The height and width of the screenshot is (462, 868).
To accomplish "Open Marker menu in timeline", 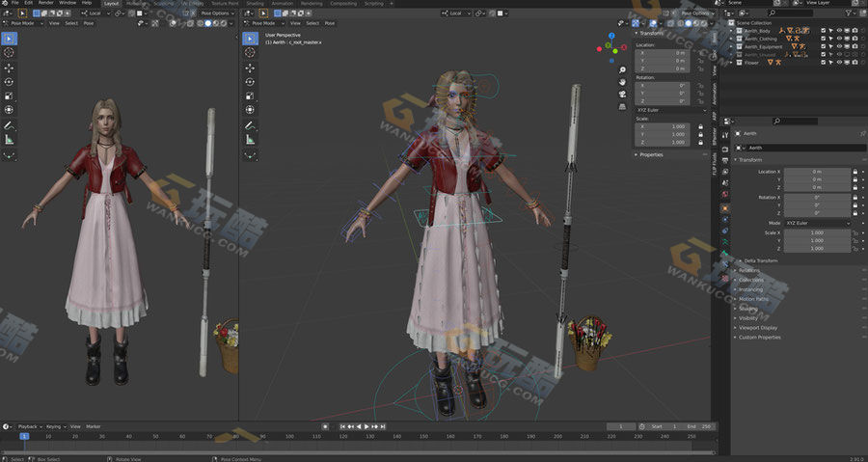I will coord(93,426).
